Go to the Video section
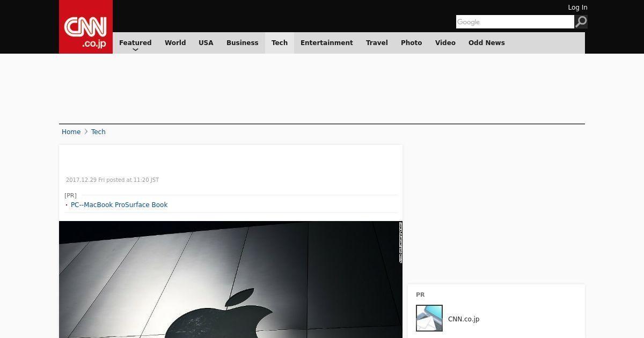The image size is (644, 338). coord(445,43)
